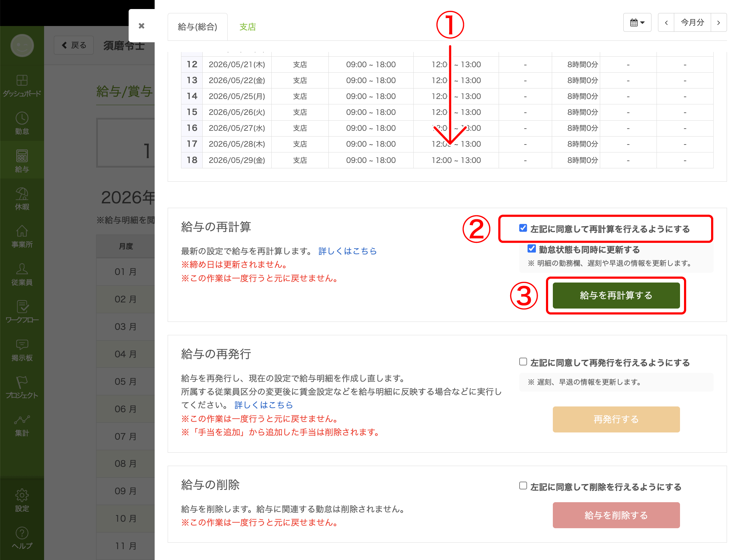The image size is (740, 560).
Task: Check 左記に同意して削除を行えるようにする
Action: click(x=523, y=486)
